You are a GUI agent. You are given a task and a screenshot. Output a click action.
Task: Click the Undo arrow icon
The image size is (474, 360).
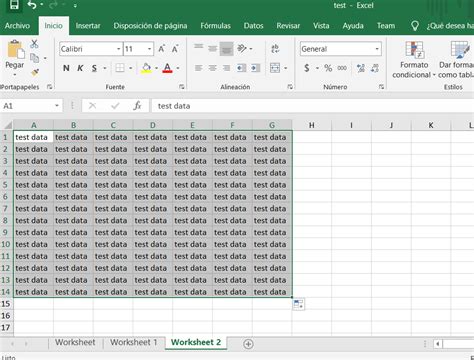click(x=32, y=5)
